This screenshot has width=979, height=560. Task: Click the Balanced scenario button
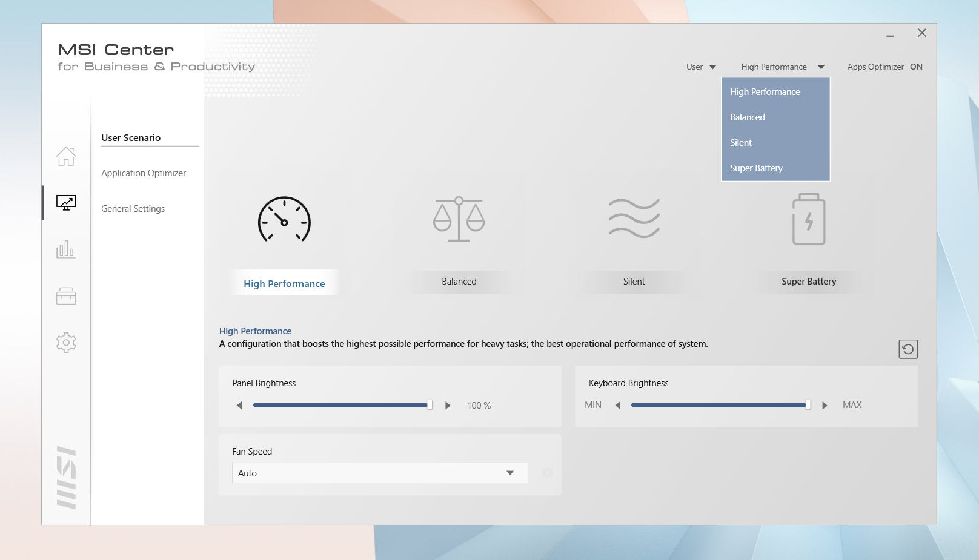click(459, 282)
